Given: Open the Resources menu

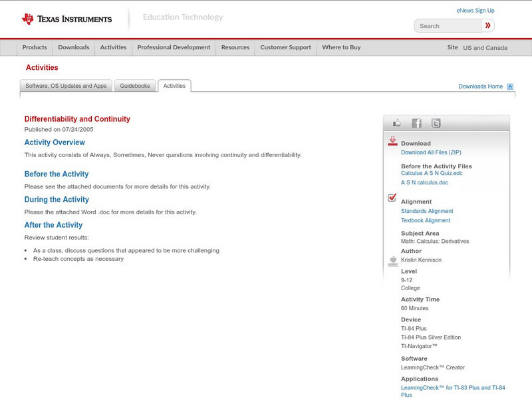Looking at the screenshot, I should pyautogui.click(x=235, y=47).
